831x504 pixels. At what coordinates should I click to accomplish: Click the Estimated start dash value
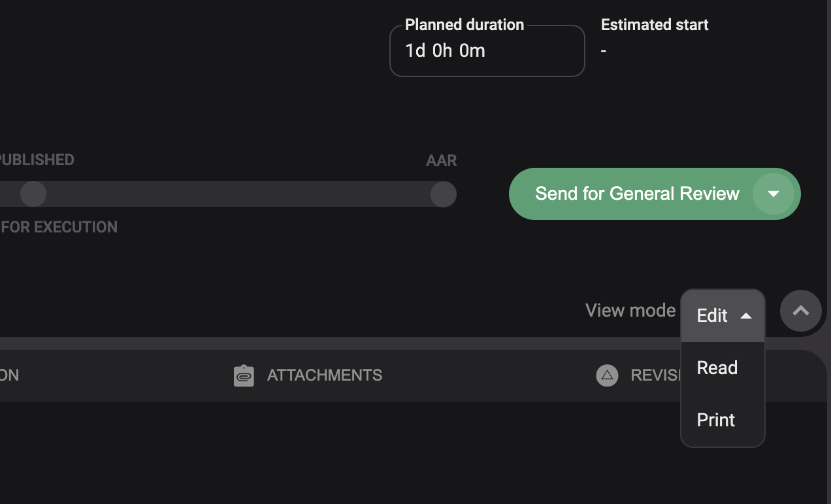click(604, 51)
